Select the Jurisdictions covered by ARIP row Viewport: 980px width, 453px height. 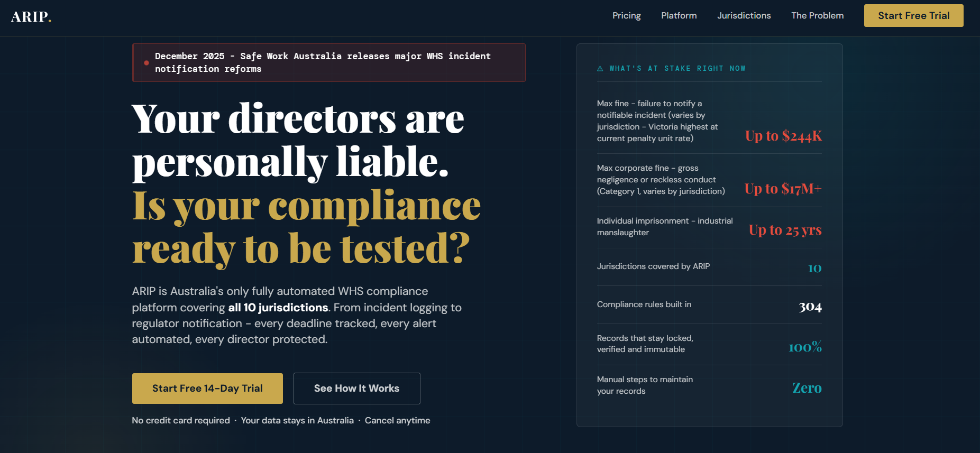click(710, 267)
